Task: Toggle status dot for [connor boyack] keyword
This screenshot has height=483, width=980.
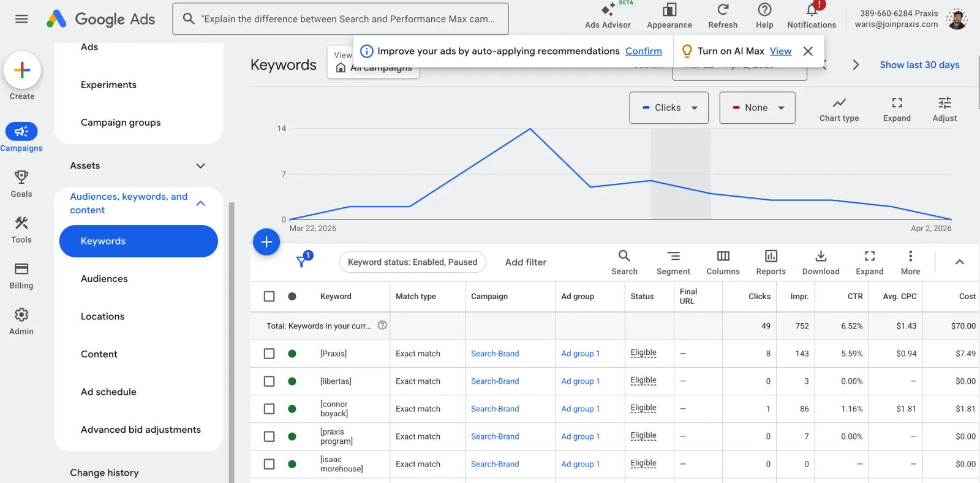Action: click(292, 409)
